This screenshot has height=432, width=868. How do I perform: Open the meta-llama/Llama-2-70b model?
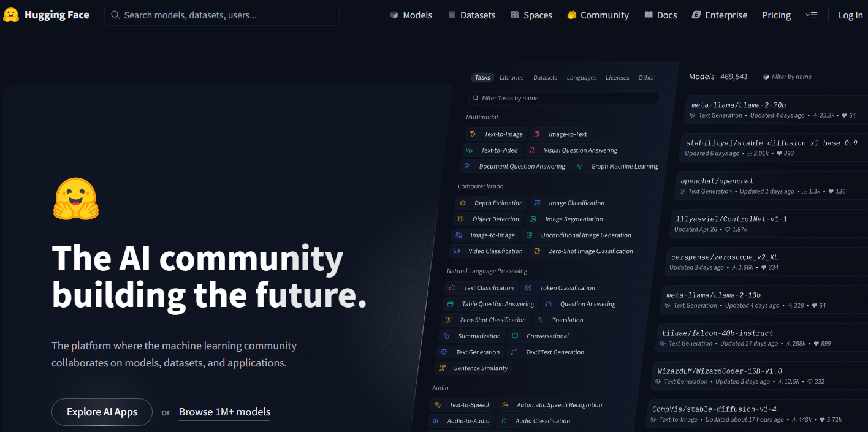776,110
